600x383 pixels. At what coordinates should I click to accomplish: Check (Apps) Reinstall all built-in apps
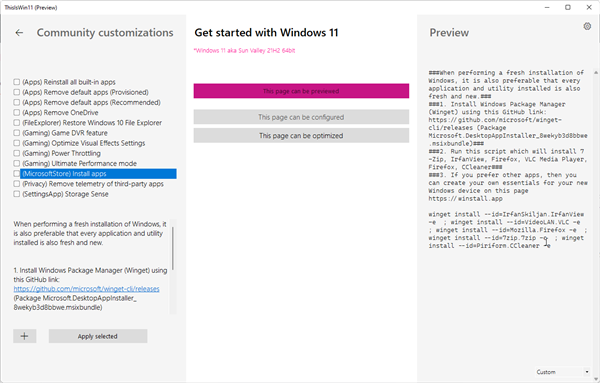coord(16,82)
